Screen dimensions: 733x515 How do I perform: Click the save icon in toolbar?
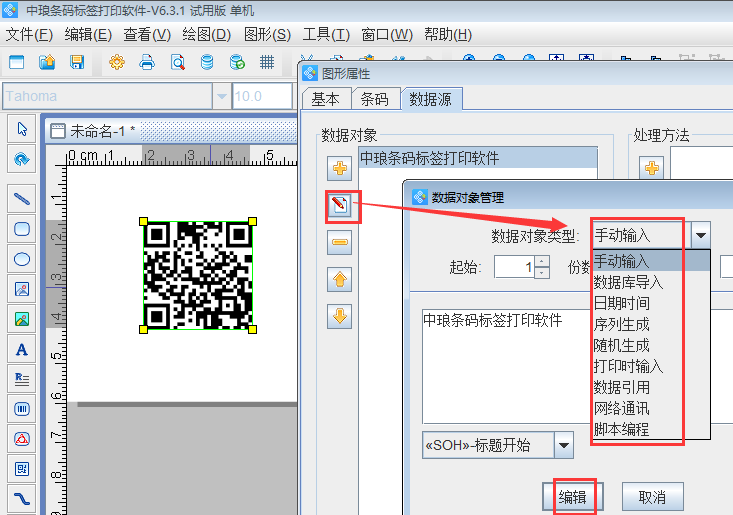[x=77, y=62]
